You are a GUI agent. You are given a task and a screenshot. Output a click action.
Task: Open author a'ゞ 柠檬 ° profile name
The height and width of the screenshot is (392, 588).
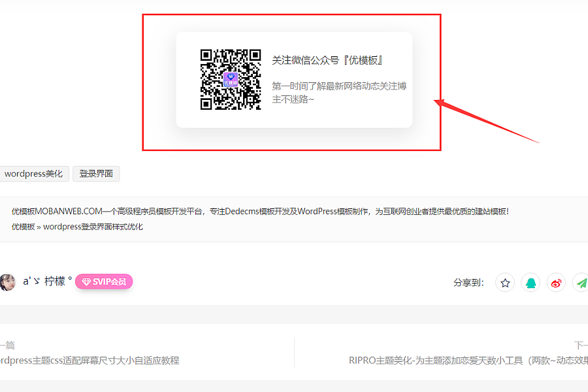point(47,282)
